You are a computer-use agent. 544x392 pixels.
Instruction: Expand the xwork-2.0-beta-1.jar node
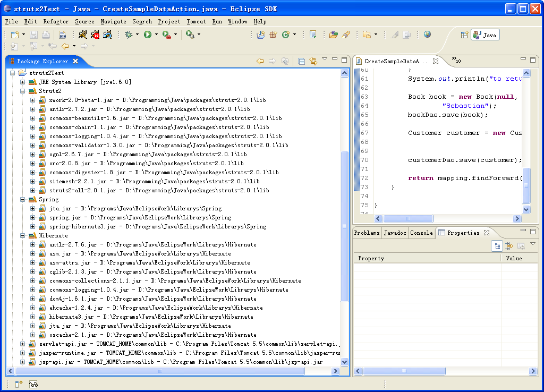click(32, 100)
